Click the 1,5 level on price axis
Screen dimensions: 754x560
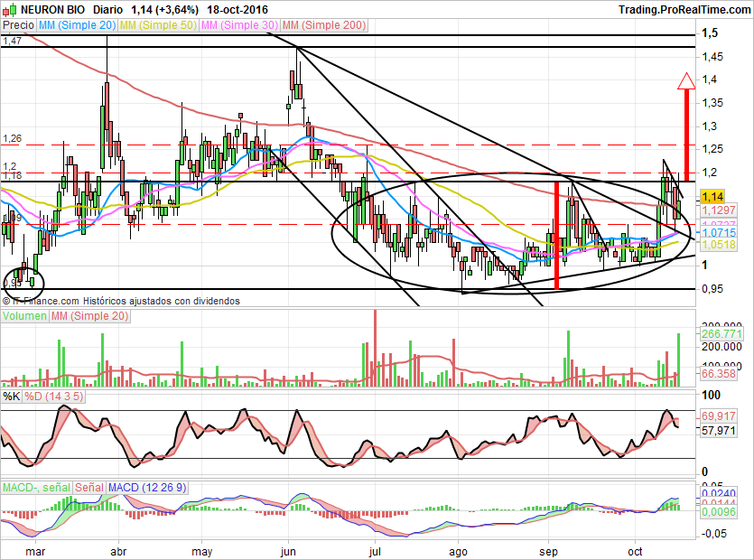click(711, 33)
